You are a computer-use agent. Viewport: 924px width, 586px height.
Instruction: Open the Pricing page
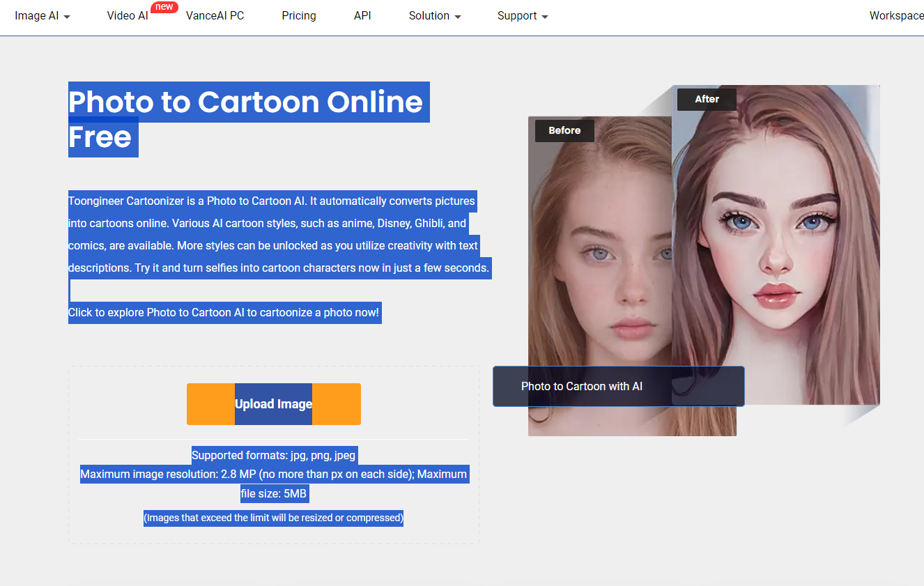tap(299, 15)
